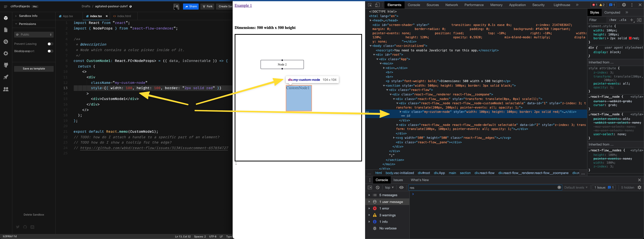Open the Default levels dropdown in Console
The width and height of the screenshot is (644, 239).
click(x=575, y=187)
